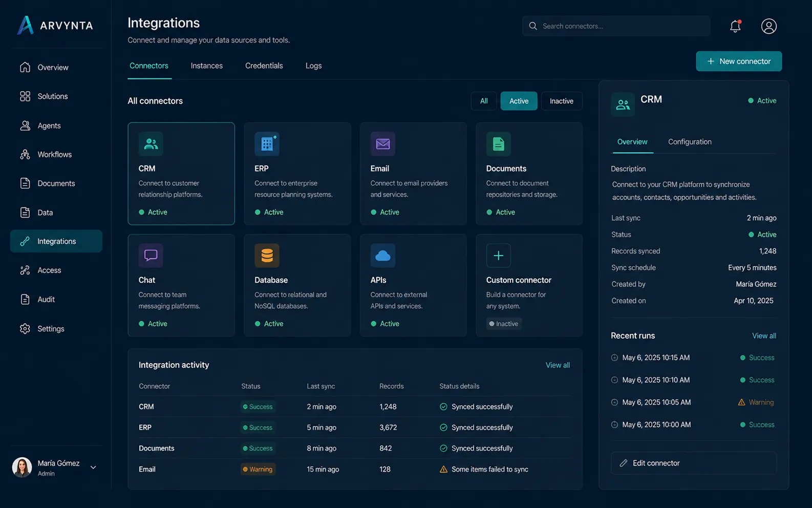Click the Documents file icon in sidebar
This screenshot has width=812, height=508.
pyautogui.click(x=25, y=183)
